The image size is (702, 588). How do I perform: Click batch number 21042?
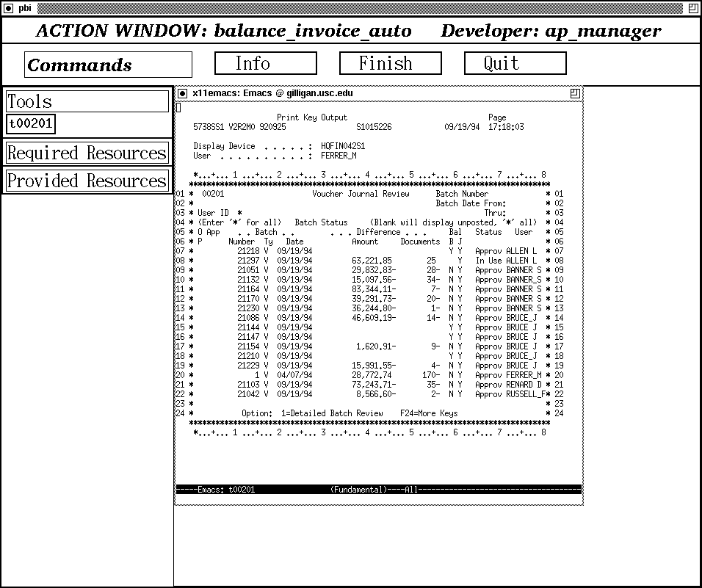(x=248, y=394)
